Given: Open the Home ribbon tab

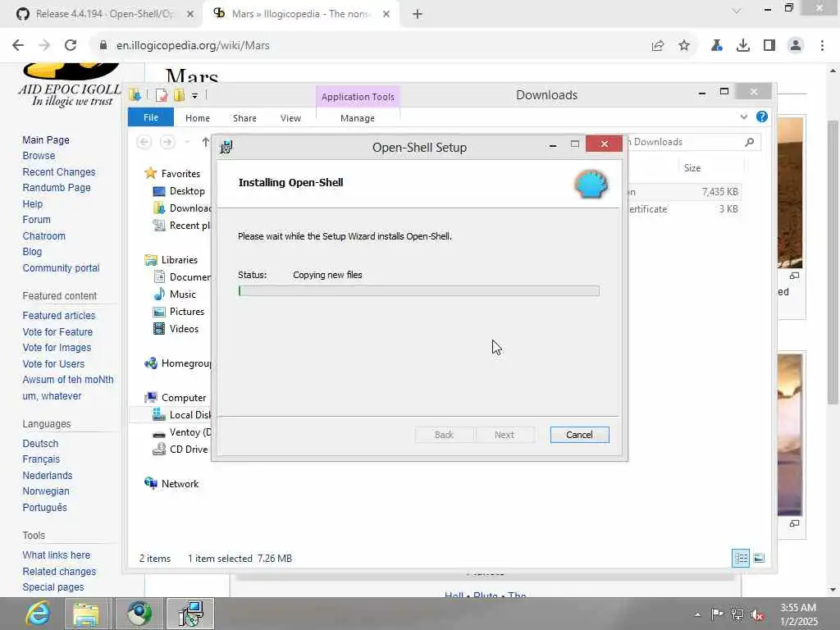Looking at the screenshot, I should 197,118.
